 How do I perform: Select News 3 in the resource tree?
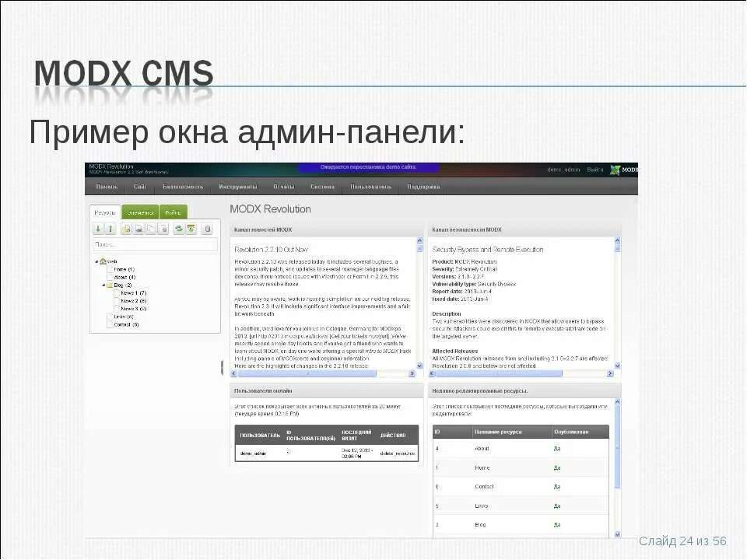[133, 309]
